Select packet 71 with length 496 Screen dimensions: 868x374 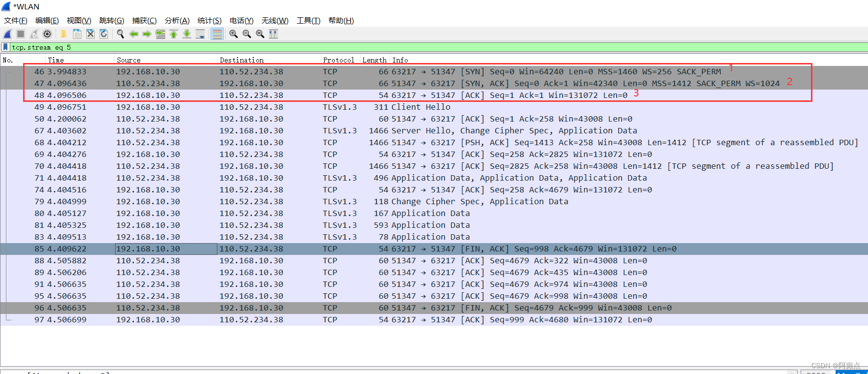(x=434, y=178)
